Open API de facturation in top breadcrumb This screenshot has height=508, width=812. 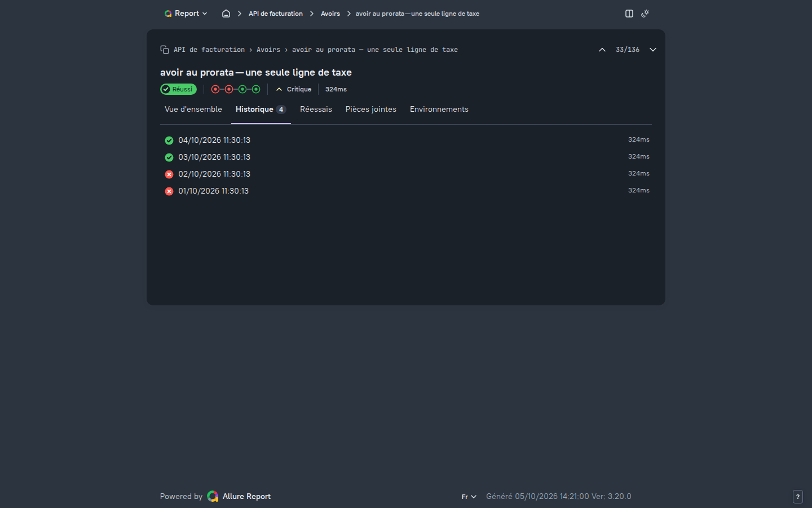click(x=276, y=14)
